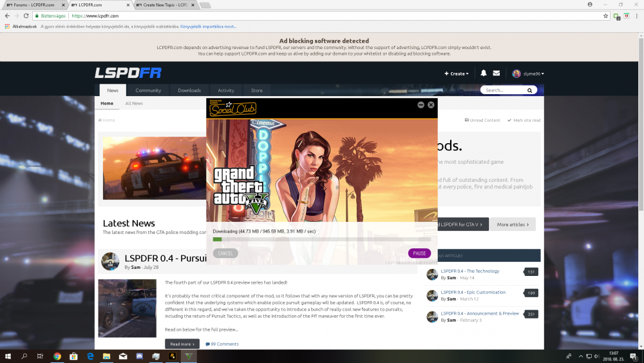
Task: Minimize the Social Club launcher window
Action: tap(421, 105)
